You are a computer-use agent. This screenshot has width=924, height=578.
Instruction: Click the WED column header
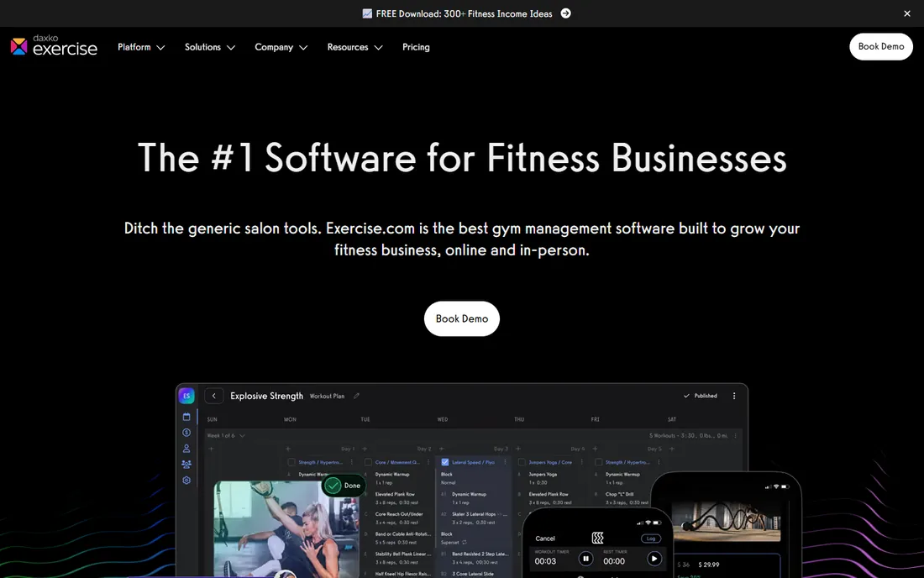pos(443,419)
